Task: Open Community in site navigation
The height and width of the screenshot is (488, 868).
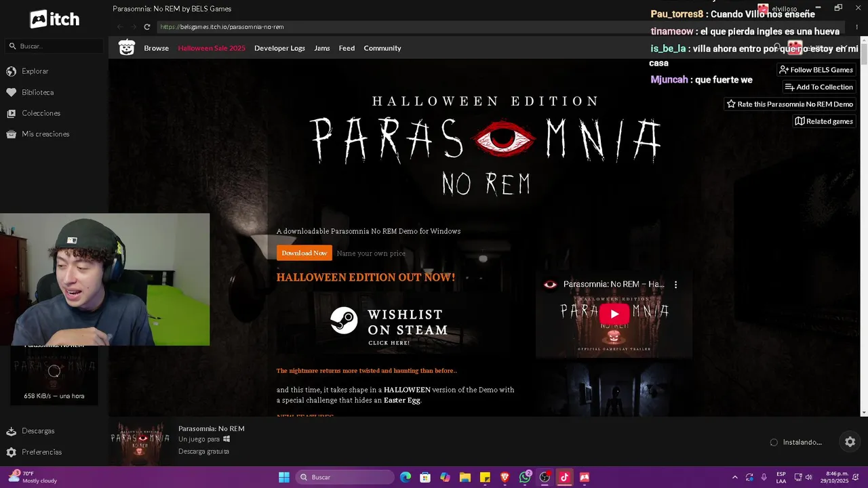Action: point(382,48)
